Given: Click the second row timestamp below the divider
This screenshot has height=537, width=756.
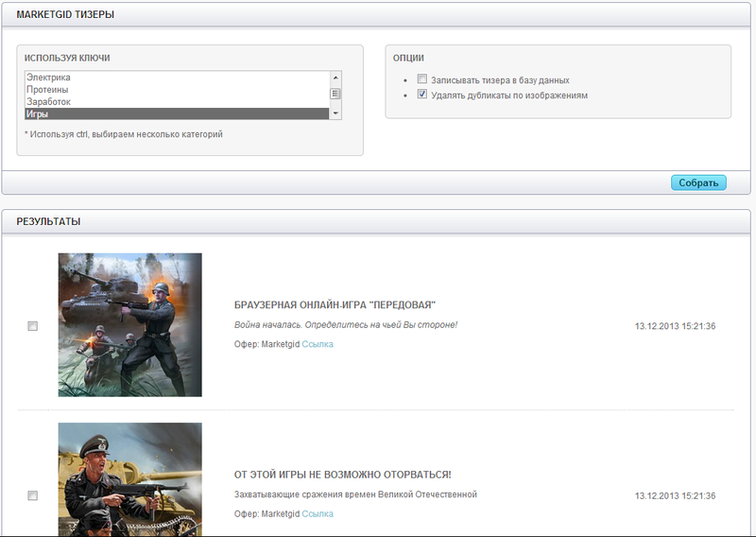Looking at the screenshot, I should [675, 495].
